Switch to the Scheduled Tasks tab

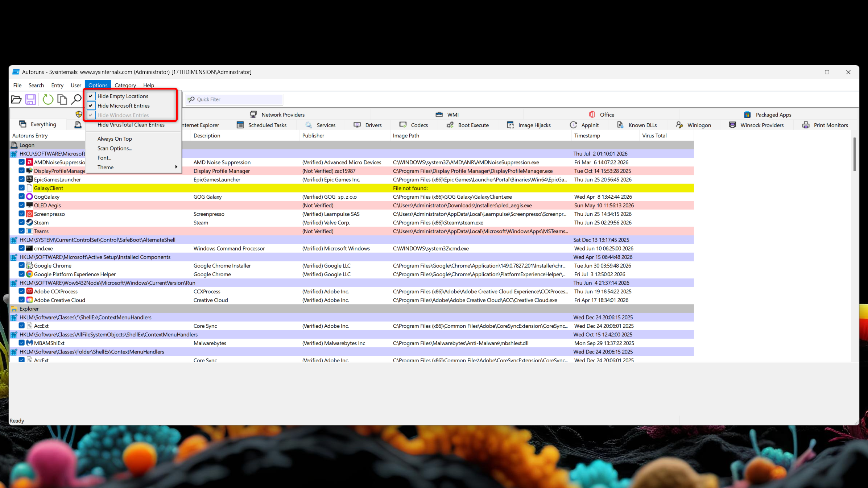click(x=262, y=125)
